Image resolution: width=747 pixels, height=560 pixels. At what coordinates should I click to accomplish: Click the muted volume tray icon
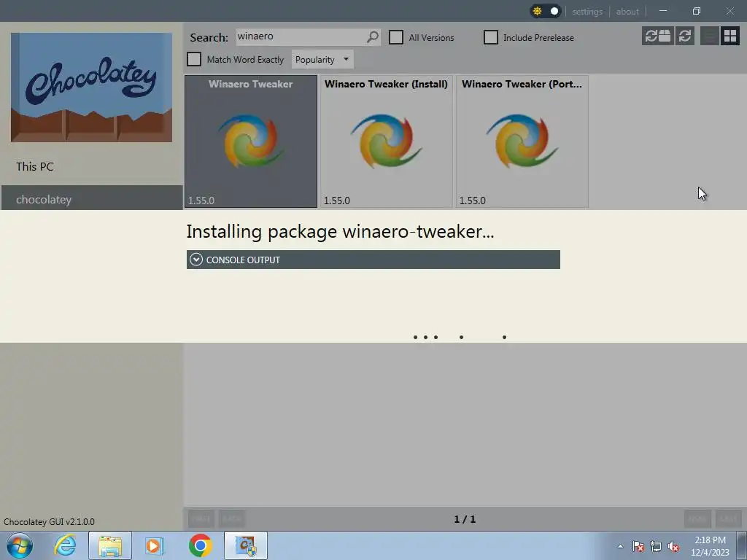click(673, 546)
